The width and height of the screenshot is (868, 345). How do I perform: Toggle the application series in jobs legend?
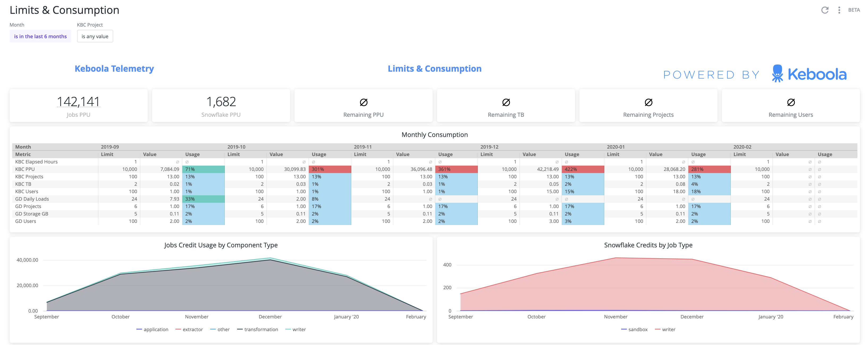pos(152,329)
